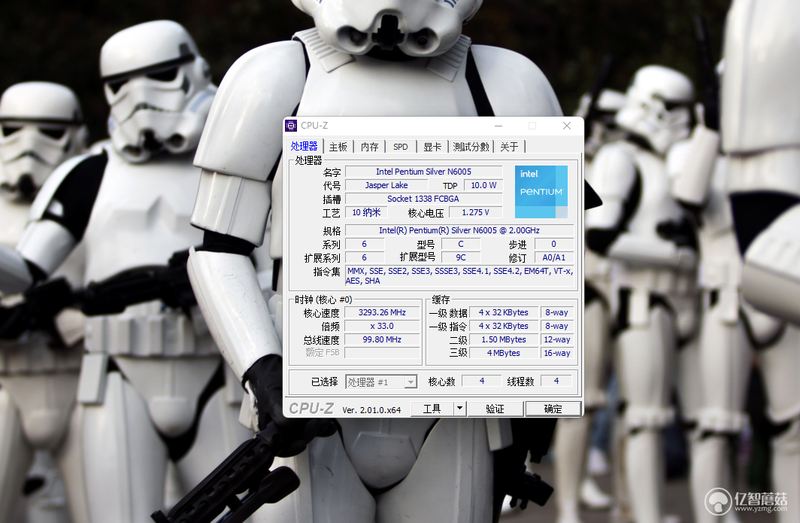Close the CPU-Z window

click(x=566, y=126)
